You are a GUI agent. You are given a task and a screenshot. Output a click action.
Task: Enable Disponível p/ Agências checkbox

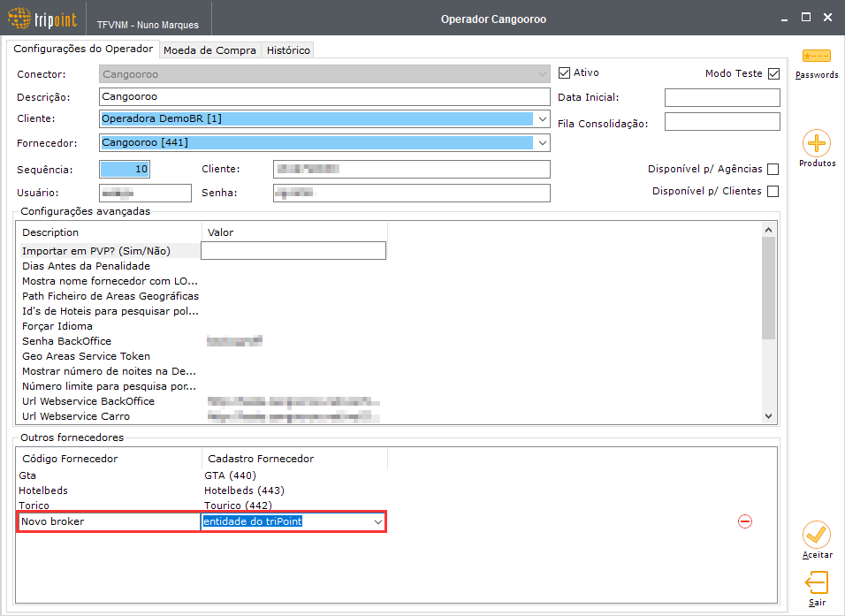[773, 169]
